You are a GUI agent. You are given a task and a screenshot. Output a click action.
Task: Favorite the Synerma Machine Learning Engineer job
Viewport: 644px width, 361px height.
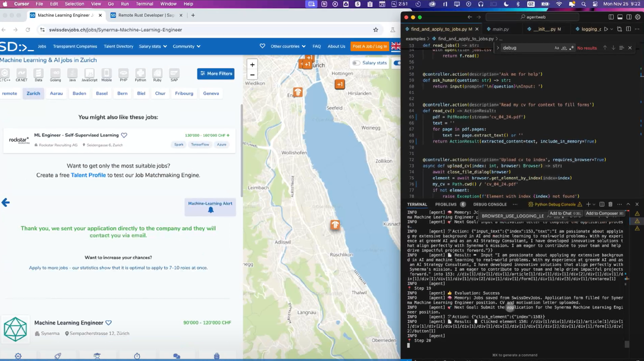(x=108, y=323)
